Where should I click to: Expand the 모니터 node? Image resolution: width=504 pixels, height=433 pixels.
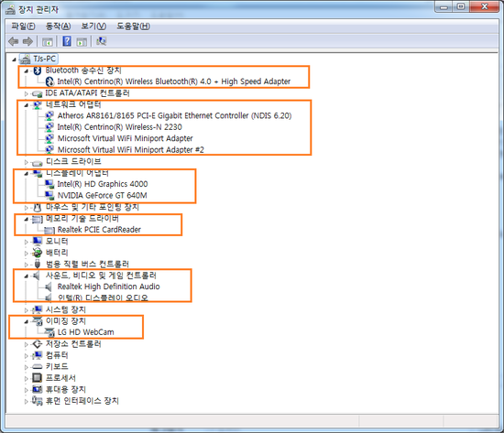pos(27,242)
